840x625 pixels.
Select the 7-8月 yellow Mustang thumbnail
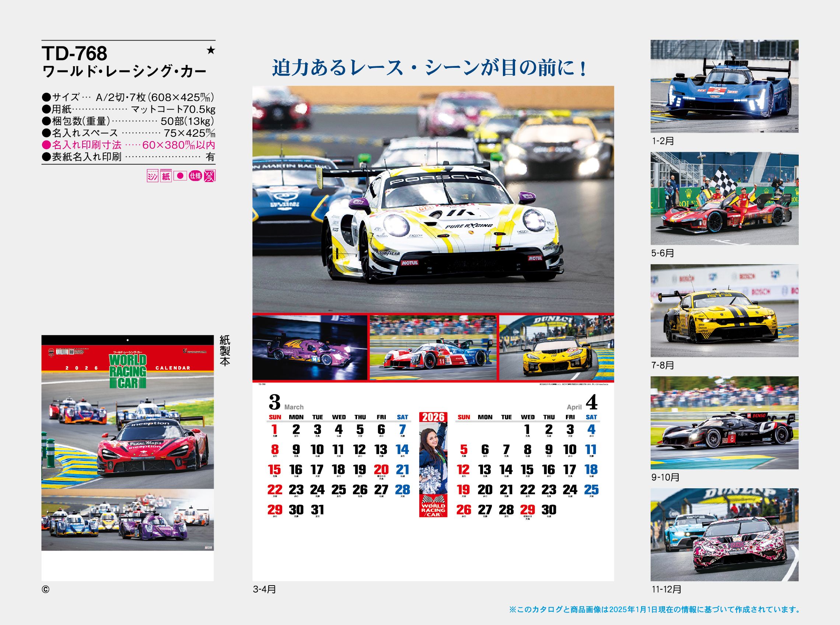tap(724, 311)
